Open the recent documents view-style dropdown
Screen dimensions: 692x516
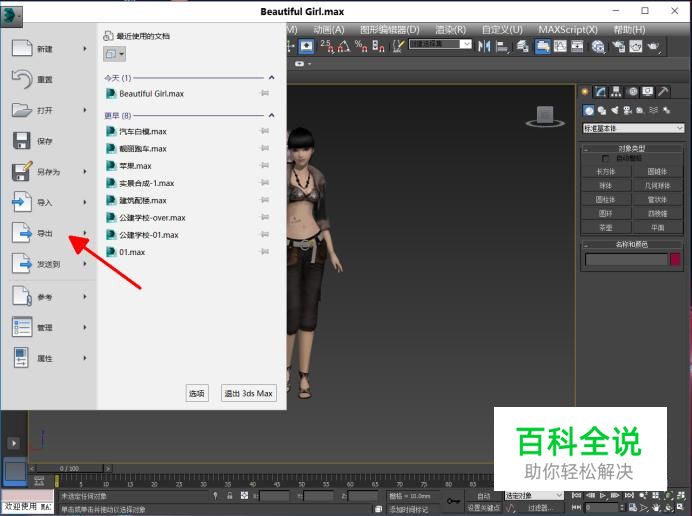tap(115, 53)
